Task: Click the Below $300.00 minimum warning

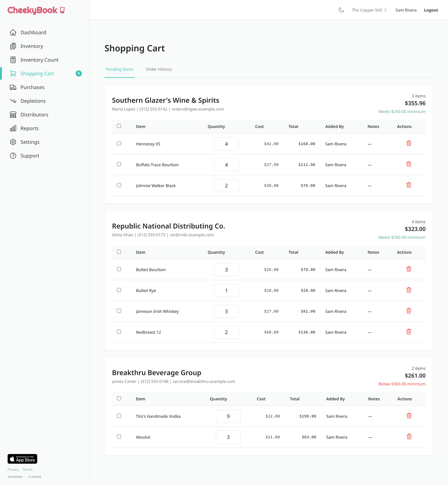Action: [x=402, y=384]
